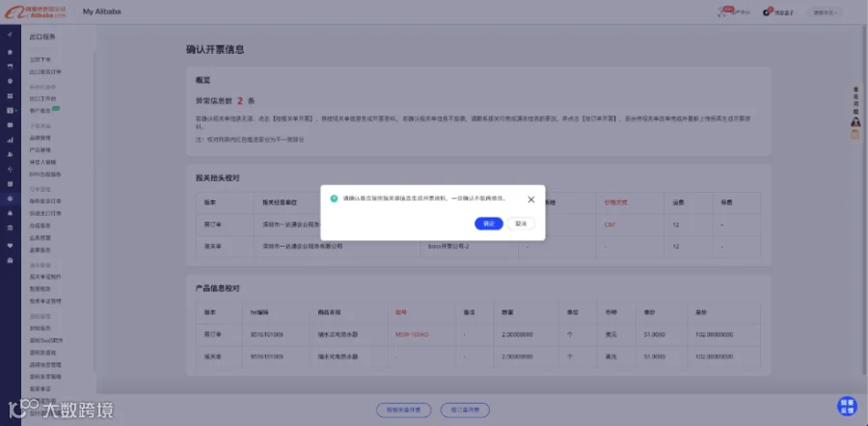Select the bar chart icon in sidebar
This screenshot has width=868, height=426.
(x=10, y=140)
